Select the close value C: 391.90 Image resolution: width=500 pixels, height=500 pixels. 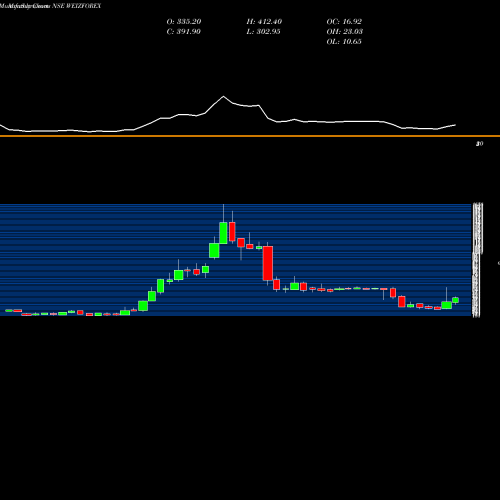[x=184, y=32]
